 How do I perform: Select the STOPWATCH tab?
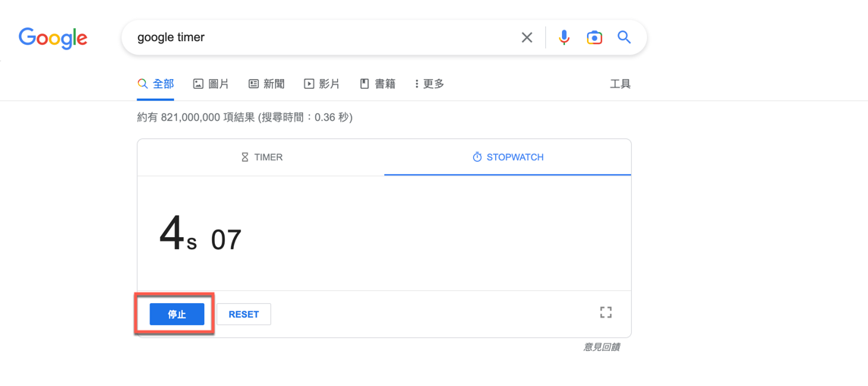point(507,157)
